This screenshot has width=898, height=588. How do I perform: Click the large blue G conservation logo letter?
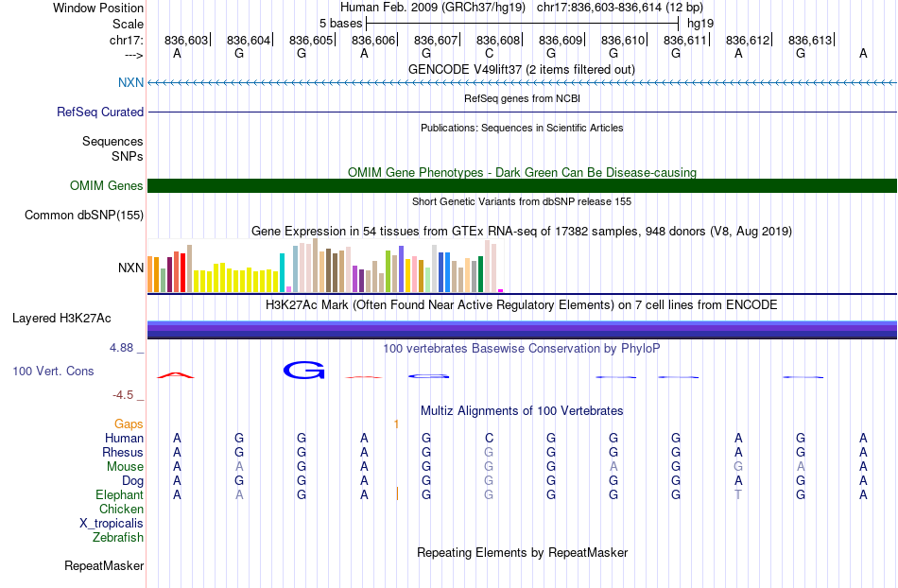[304, 371]
